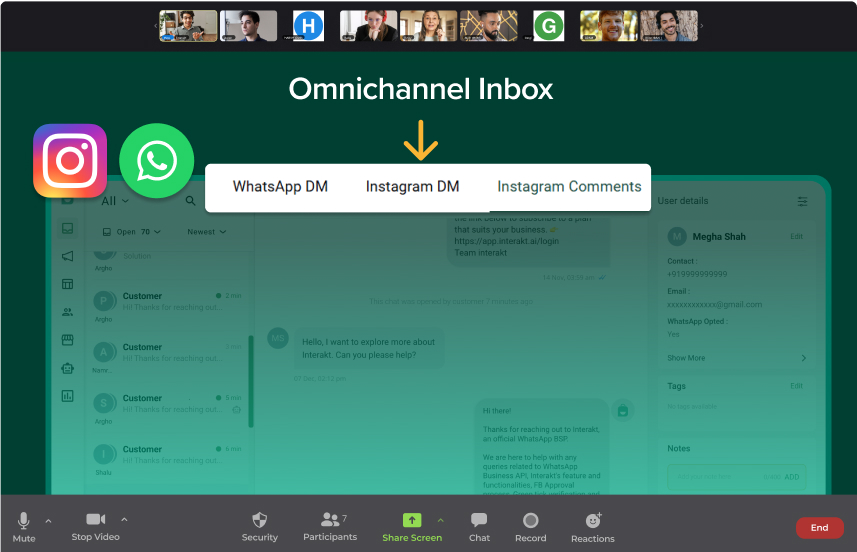Open Security shield menu
This screenshot has height=552, width=857.
click(x=260, y=527)
